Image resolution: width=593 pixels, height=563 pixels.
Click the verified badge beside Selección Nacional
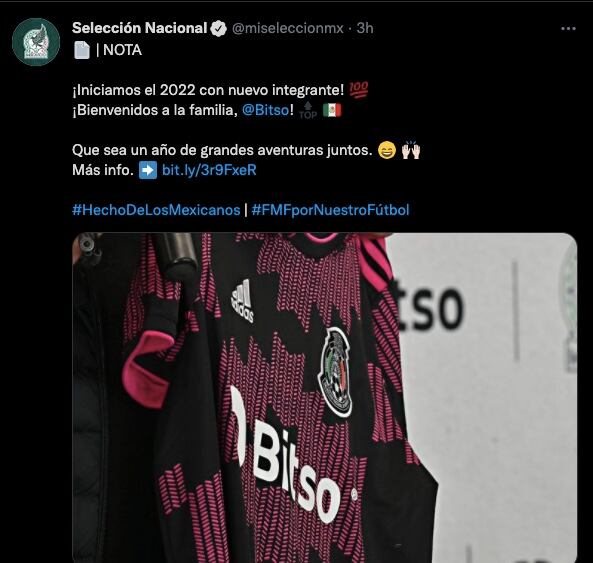pos(218,28)
